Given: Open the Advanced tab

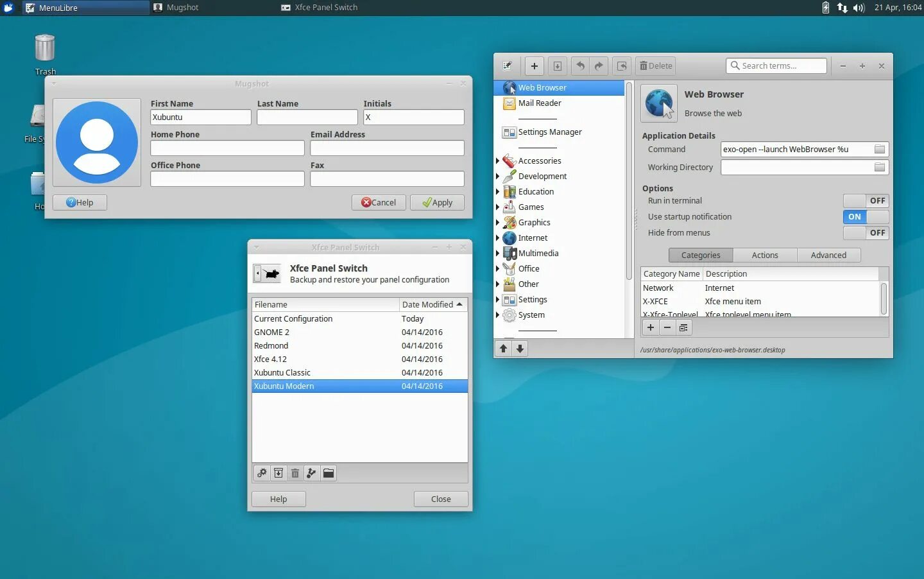Looking at the screenshot, I should coord(828,255).
